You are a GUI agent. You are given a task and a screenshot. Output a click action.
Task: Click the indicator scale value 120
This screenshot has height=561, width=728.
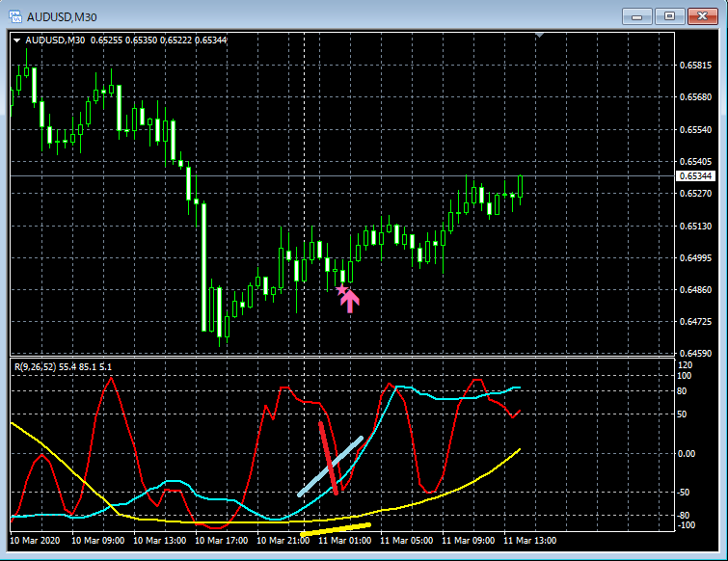point(685,365)
